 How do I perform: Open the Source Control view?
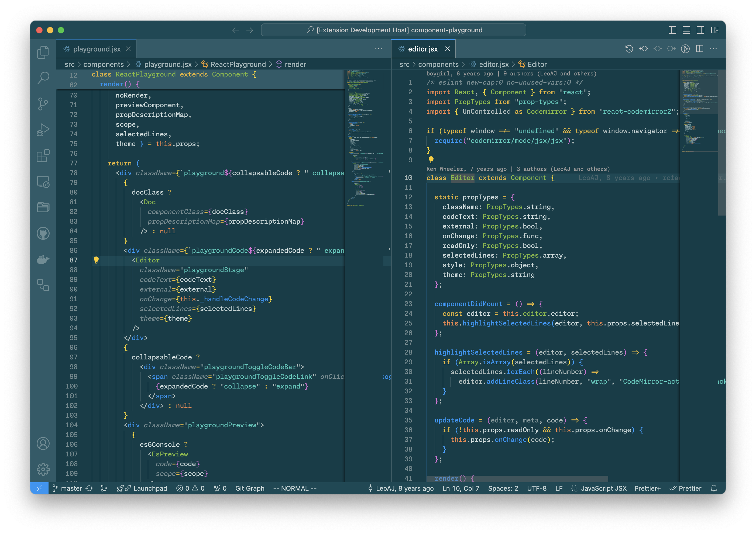43,104
